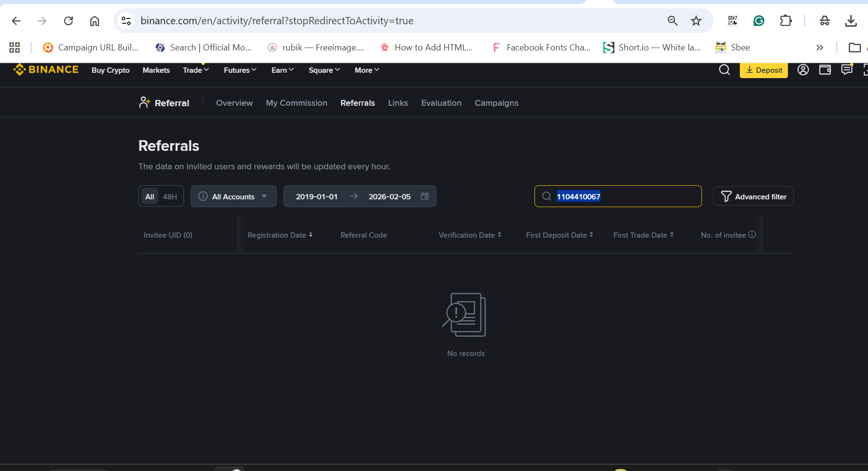Screen dimensions: 868x471
Task: Show more bookmarks via double chevron
Action: point(819,48)
